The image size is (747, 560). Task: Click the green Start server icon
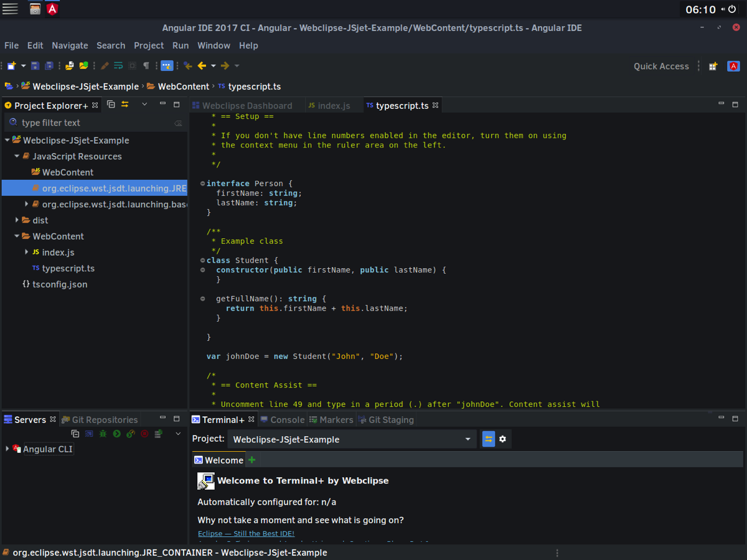tap(116, 434)
